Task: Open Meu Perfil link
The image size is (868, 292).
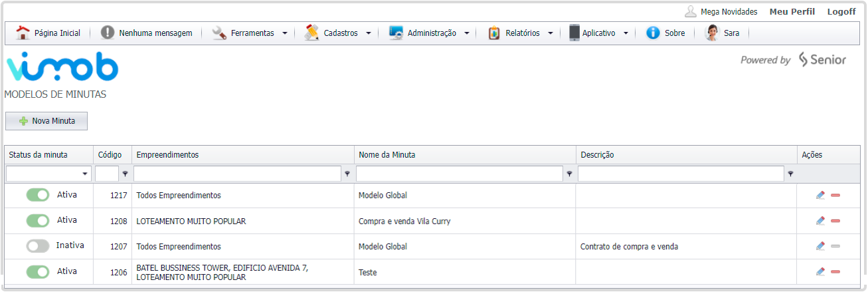Action: [792, 12]
